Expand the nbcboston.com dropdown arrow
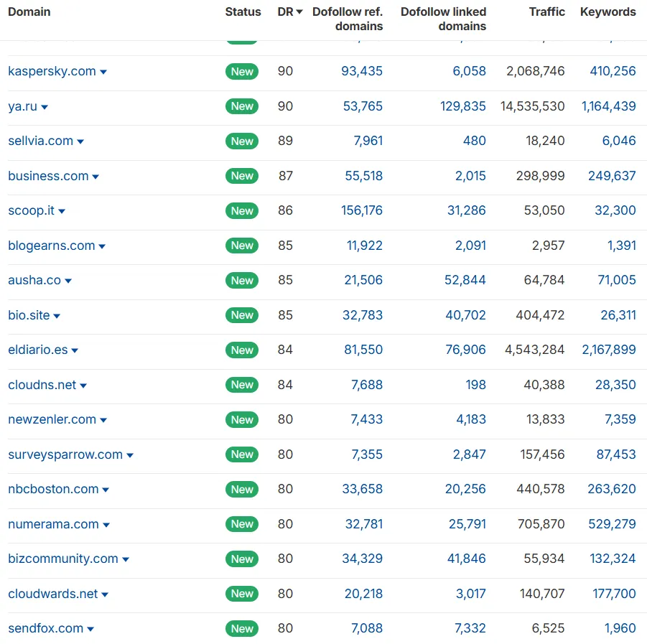This screenshot has width=647, height=644. click(x=106, y=490)
